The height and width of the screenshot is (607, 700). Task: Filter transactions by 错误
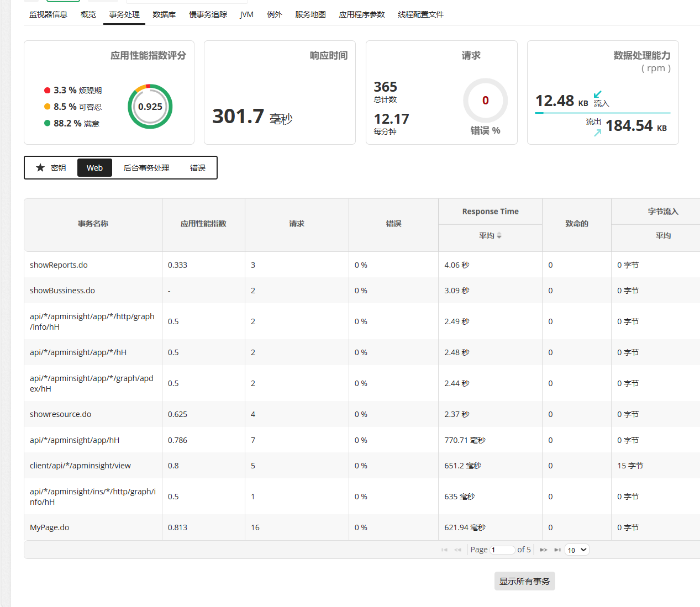click(x=198, y=168)
